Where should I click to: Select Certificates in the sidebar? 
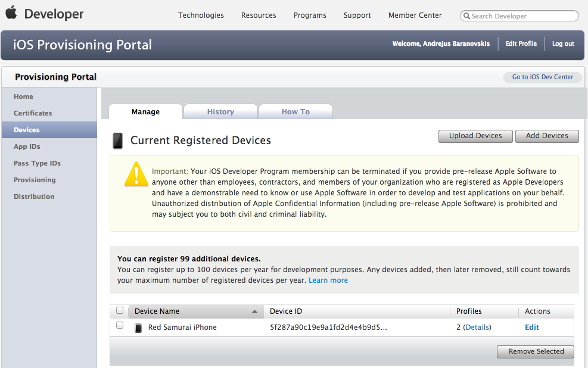33,113
